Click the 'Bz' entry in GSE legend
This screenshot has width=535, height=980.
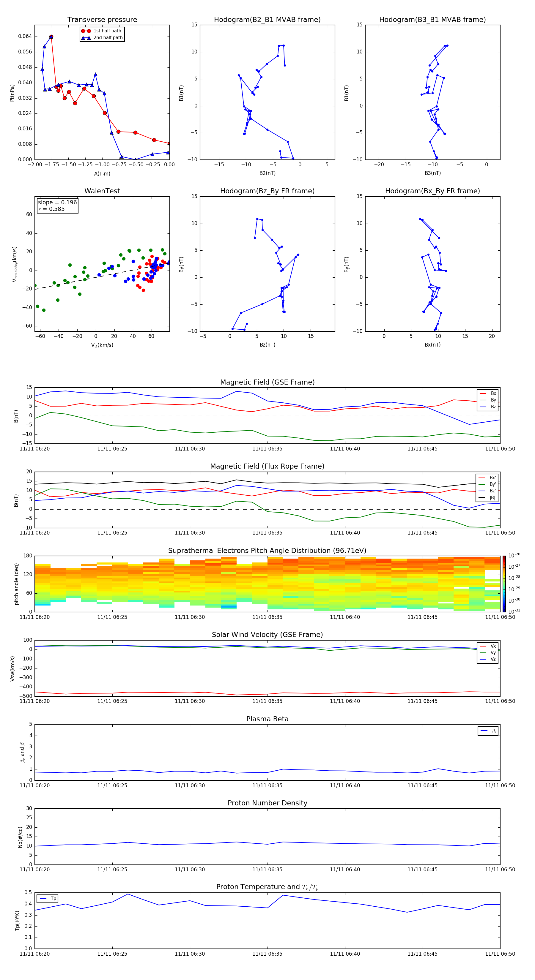point(488,407)
